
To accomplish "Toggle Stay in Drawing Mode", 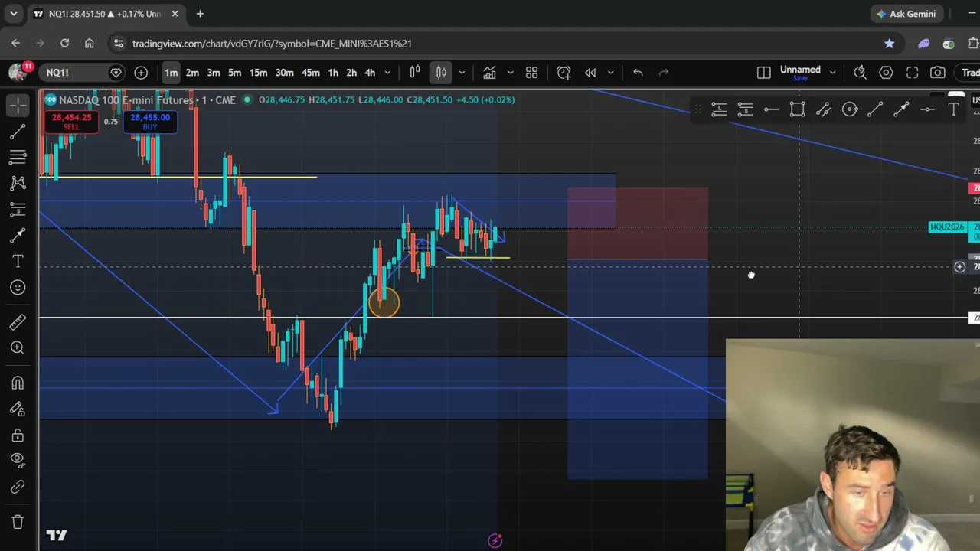I will 18,409.
